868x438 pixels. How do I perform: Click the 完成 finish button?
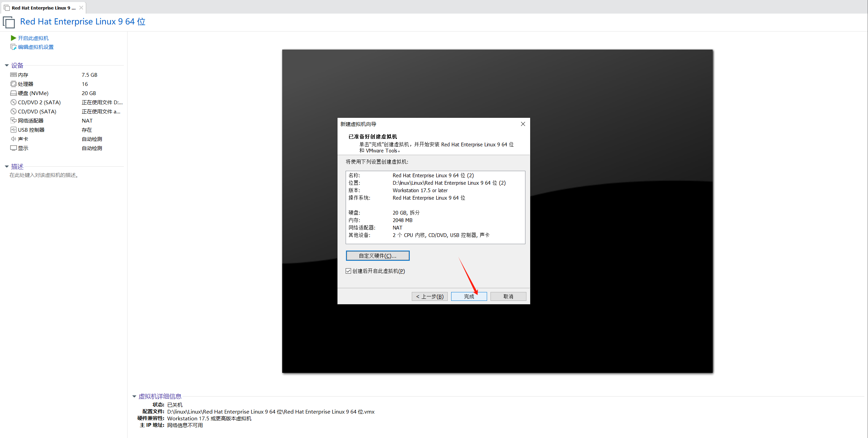click(x=469, y=296)
